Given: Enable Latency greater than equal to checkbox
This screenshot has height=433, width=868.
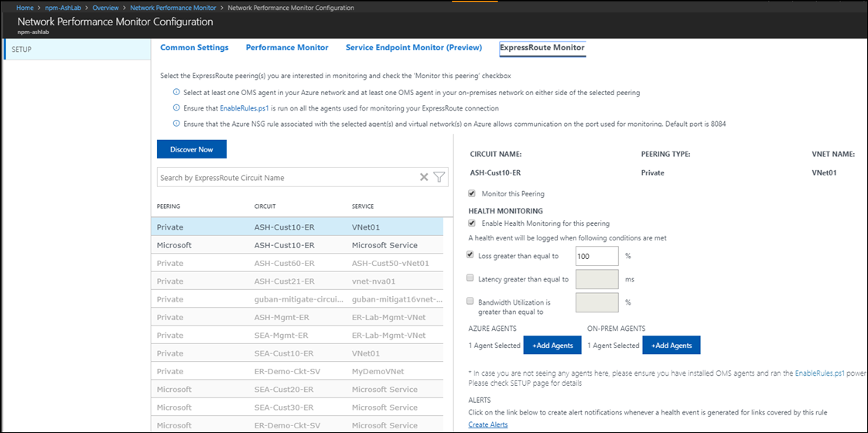Looking at the screenshot, I should pos(471,278).
